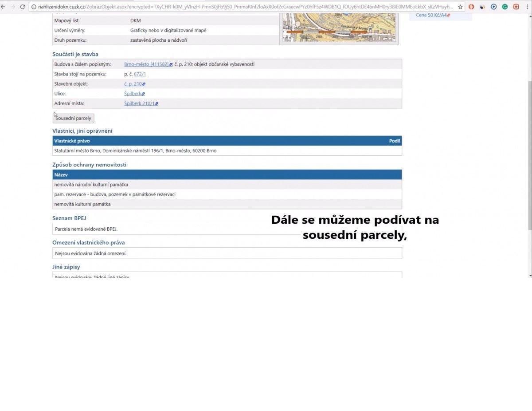532x411 pixels.
Task: Click the site info icon in address bar
Action: click(x=34, y=7)
